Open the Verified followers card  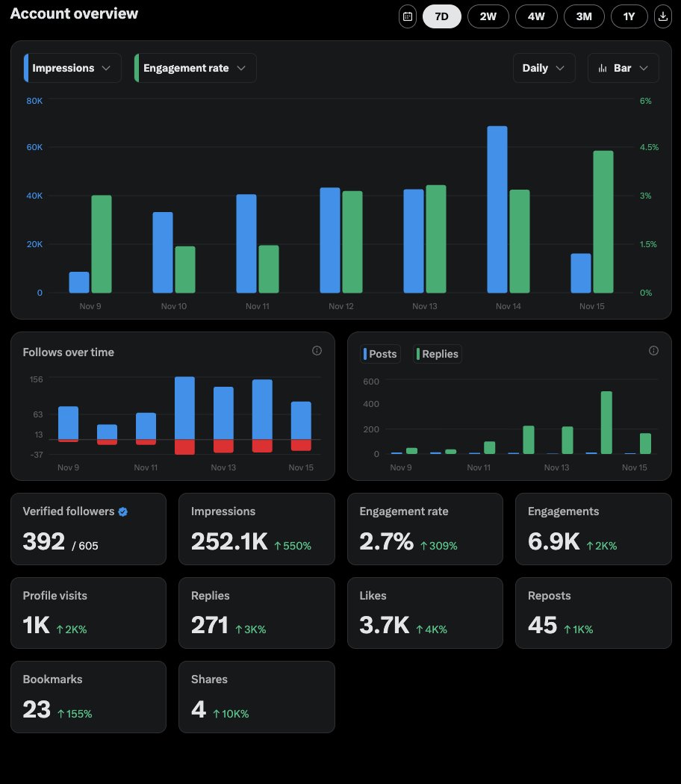pyautogui.click(x=89, y=529)
